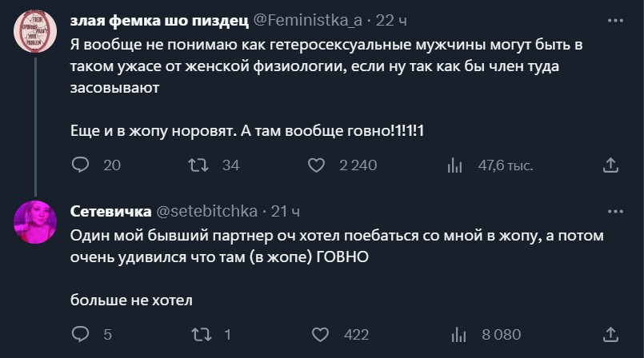Like Сетевичка's tweet with 422 likes
The height and width of the screenshot is (358, 644).
pyautogui.click(x=319, y=334)
